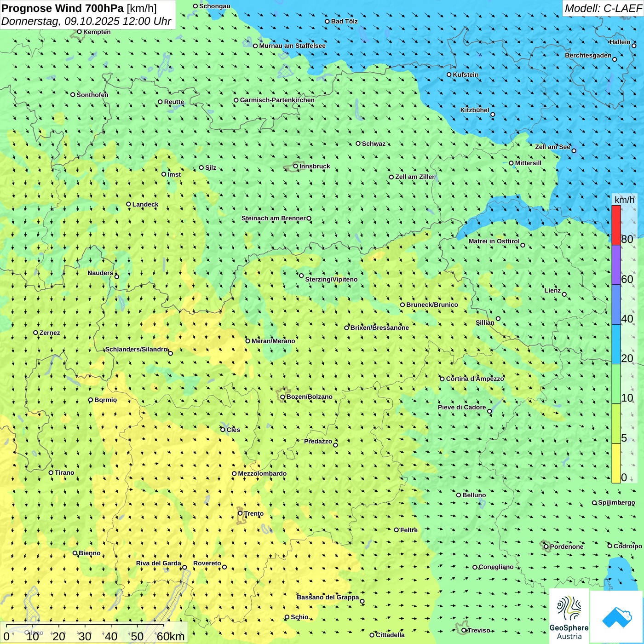Click the "Cortina d'Ampezzo" place label
This screenshot has width=644, height=644.
point(475,379)
